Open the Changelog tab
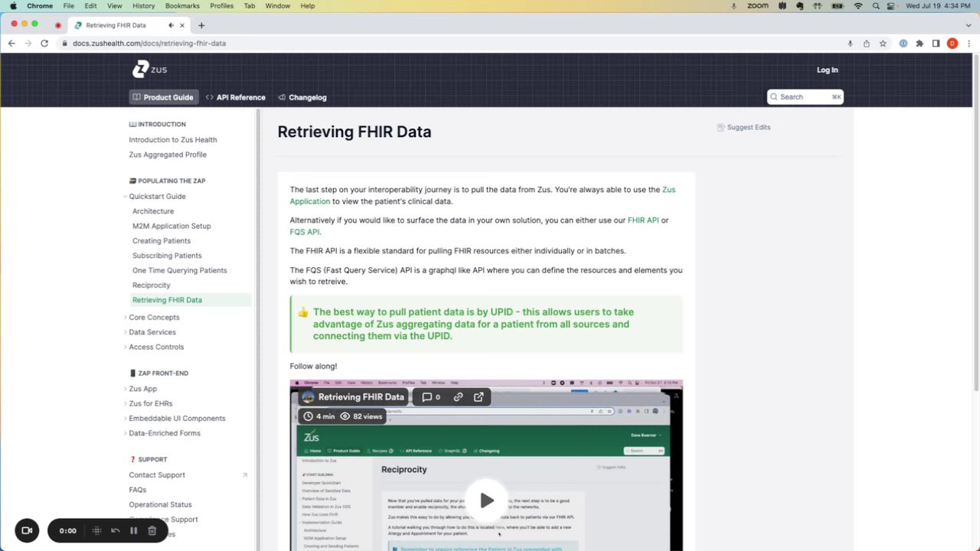 tap(302, 97)
